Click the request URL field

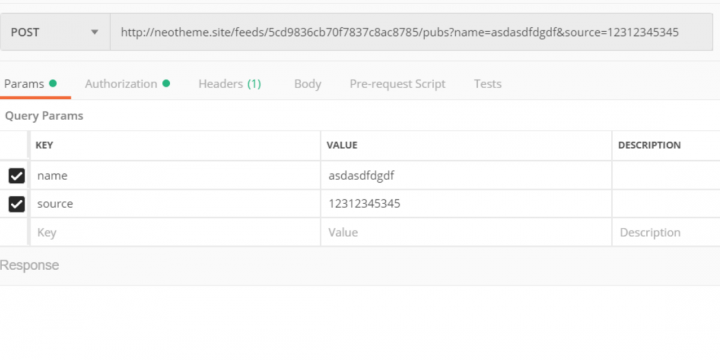point(411,32)
